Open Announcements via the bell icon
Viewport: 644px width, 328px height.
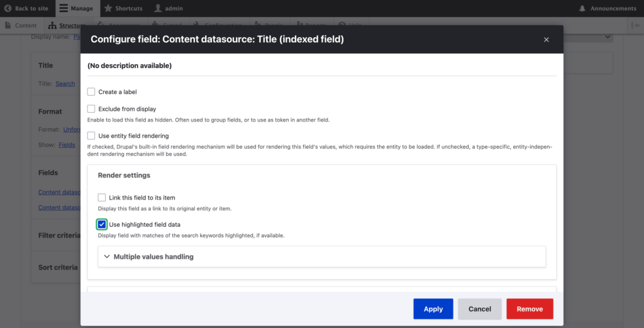click(582, 8)
